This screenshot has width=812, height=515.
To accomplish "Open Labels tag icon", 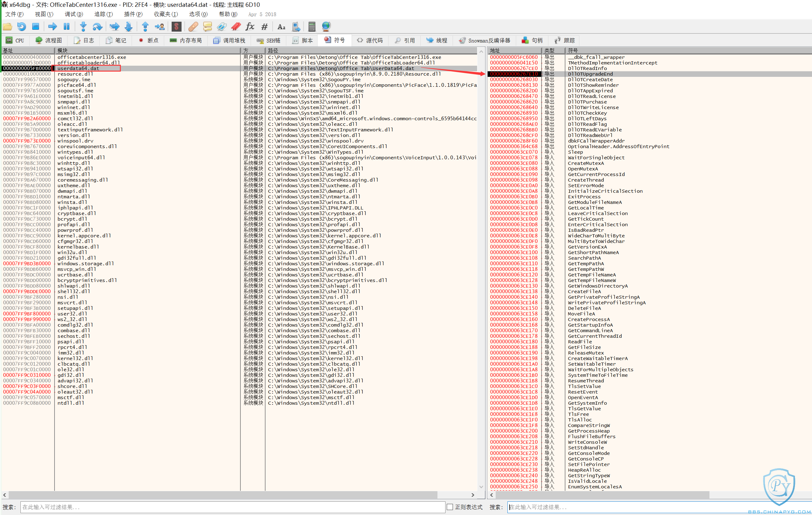I will (x=222, y=27).
